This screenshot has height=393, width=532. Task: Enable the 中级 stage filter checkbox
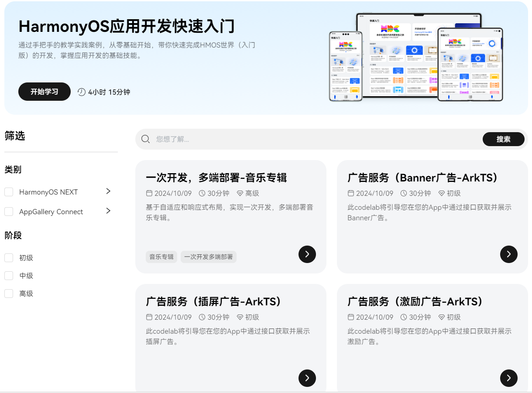click(x=9, y=276)
